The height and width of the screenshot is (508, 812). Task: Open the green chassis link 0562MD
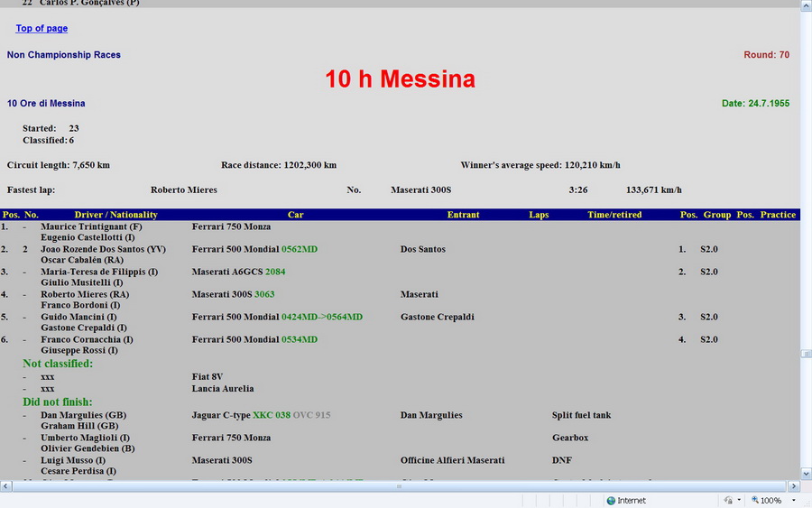300,249
